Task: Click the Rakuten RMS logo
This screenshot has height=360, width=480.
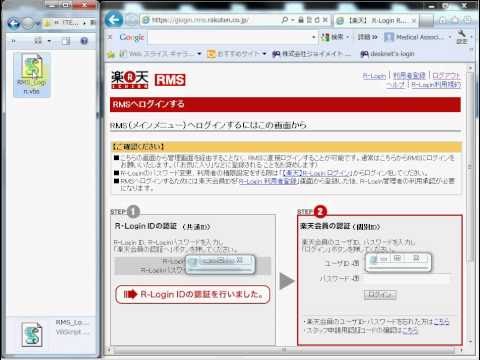Action: (x=148, y=80)
